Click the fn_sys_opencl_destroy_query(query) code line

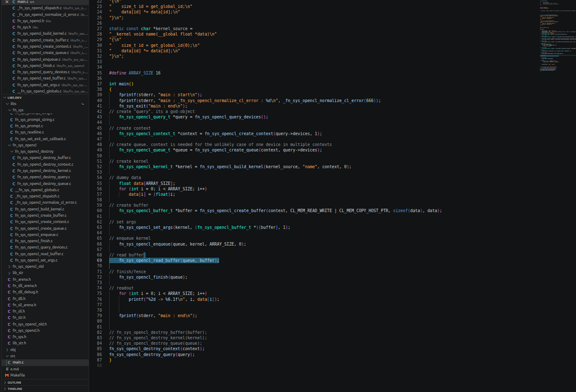(152, 354)
